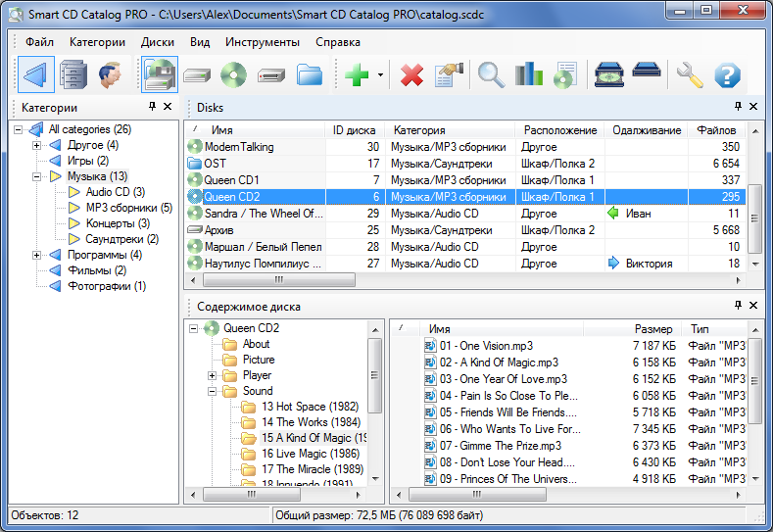
Task: Open the Settings wrench icon
Action: (690, 74)
